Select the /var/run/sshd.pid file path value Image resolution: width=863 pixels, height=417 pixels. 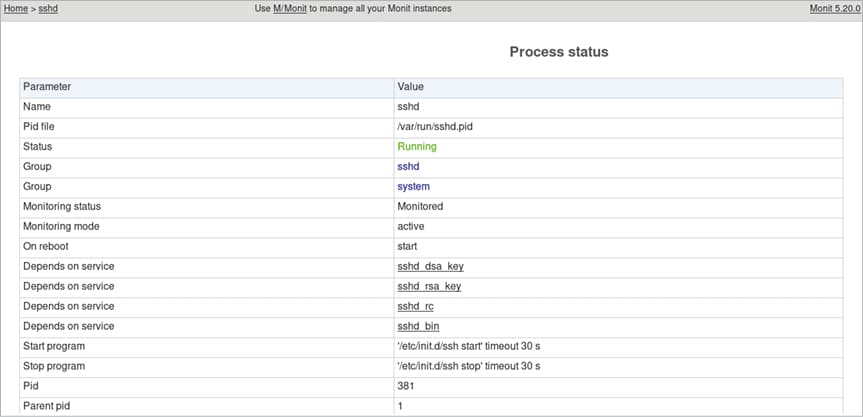point(440,126)
